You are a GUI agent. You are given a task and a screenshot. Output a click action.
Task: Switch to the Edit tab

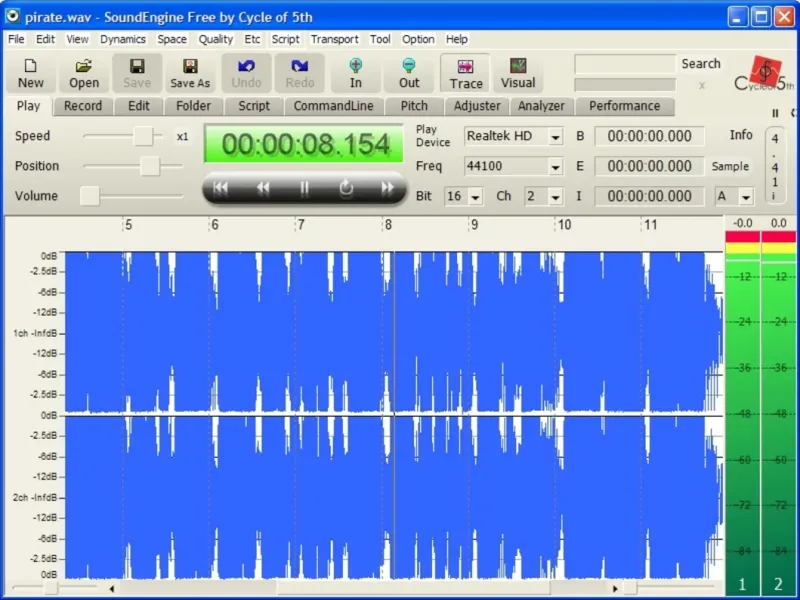point(139,106)
